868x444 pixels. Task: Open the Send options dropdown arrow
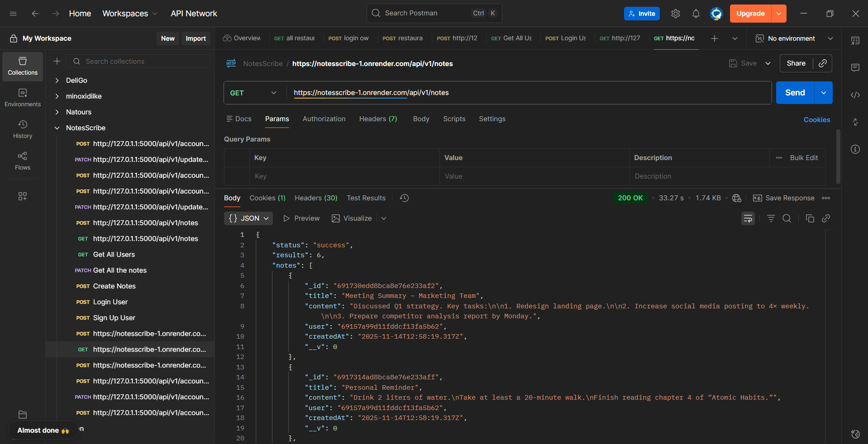click(x=824, y=93)
